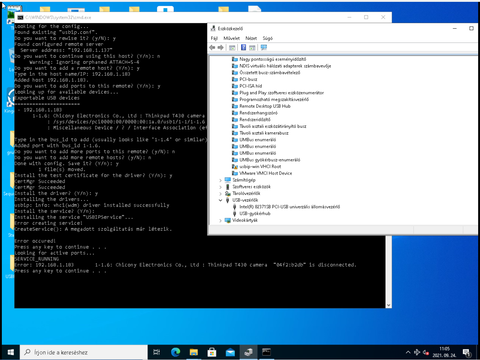Expand the Tárolóvezérlők node

pyautogui.click(x=220, y=193)
